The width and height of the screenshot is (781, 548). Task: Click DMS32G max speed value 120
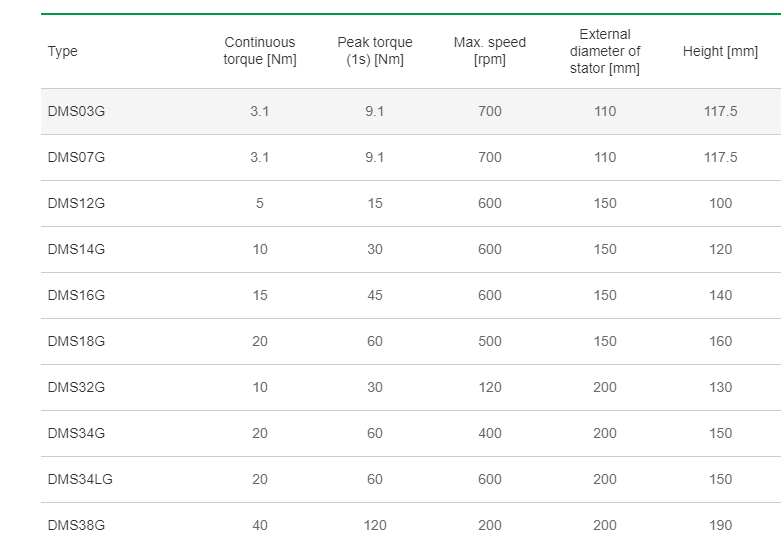pos(490,387)
